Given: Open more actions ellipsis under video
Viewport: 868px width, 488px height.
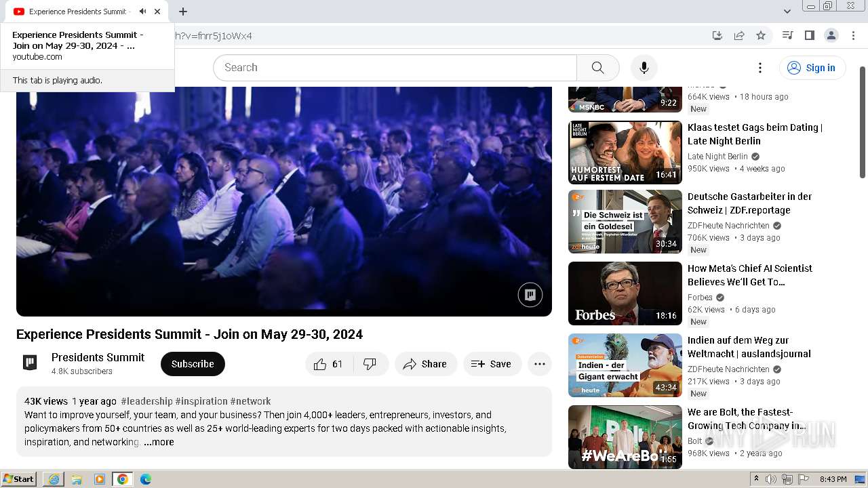Looking at the screenshot, I should pyautogui.click(x=540, y=364).
